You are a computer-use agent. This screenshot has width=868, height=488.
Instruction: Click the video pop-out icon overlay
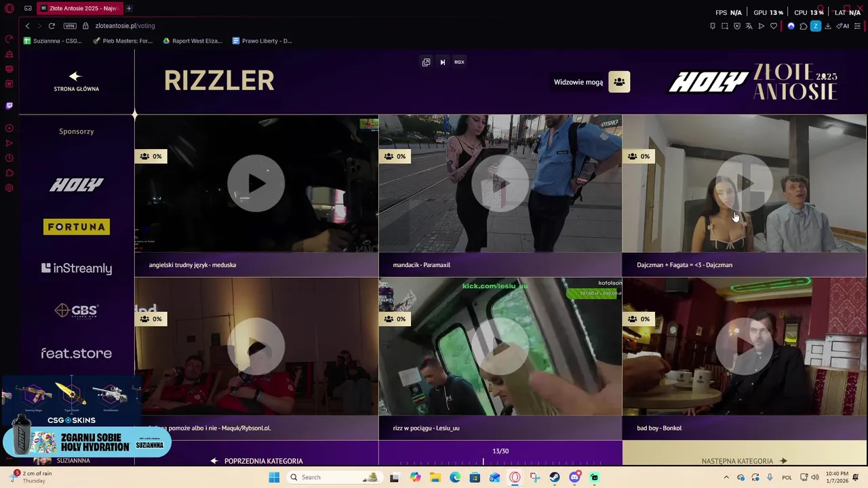(426, 62)
